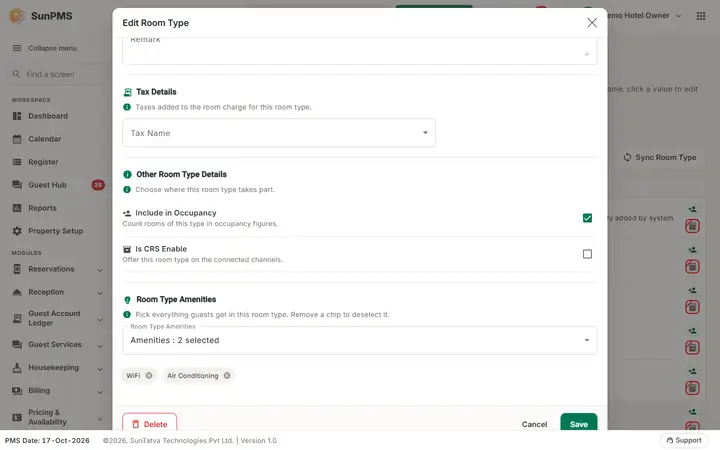Click the Cancel button
Screen dimensions: 720x450
pyautogui.click(x=534, y=424)
